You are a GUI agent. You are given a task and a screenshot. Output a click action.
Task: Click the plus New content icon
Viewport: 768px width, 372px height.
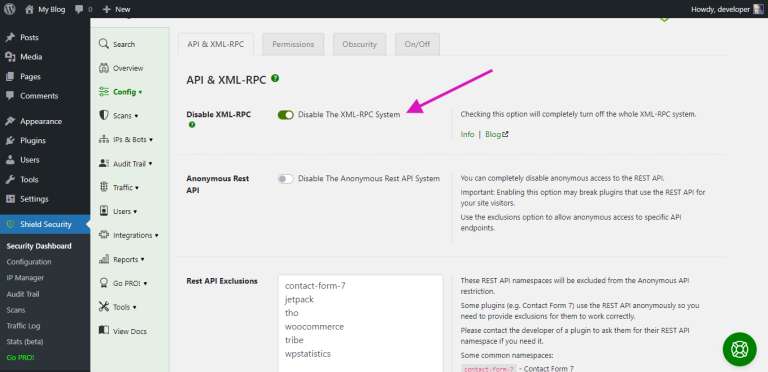tap(107, 9)
